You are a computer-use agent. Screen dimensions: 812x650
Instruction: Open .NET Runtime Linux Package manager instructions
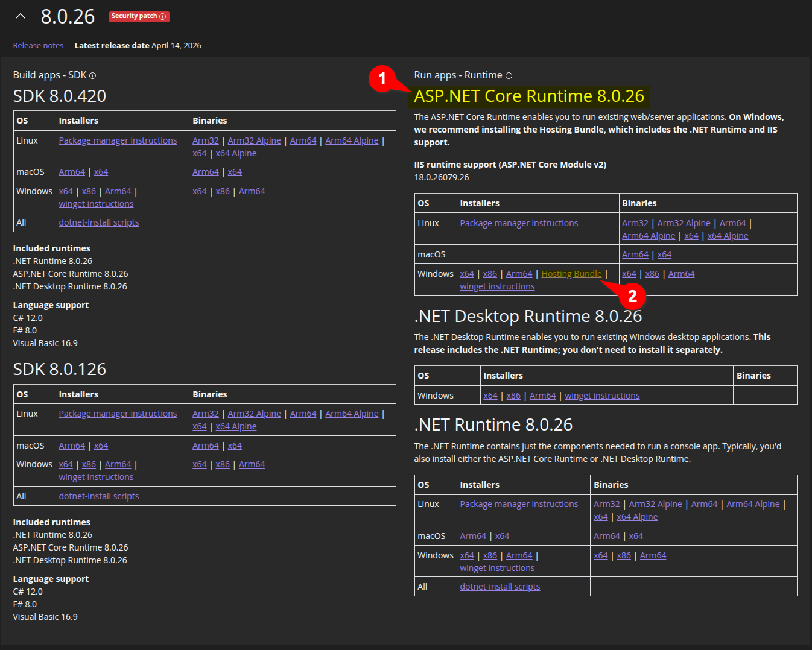pyautogui.click(x=519, y=504)
